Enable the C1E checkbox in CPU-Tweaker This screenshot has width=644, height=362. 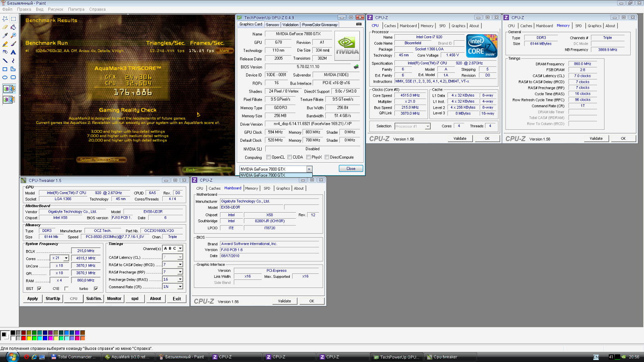point(66,288)
